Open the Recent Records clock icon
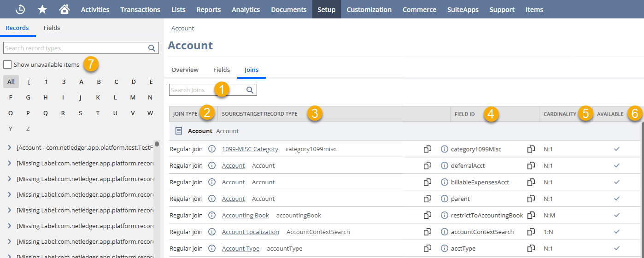 pyautogui.click(x=20, y=9)
